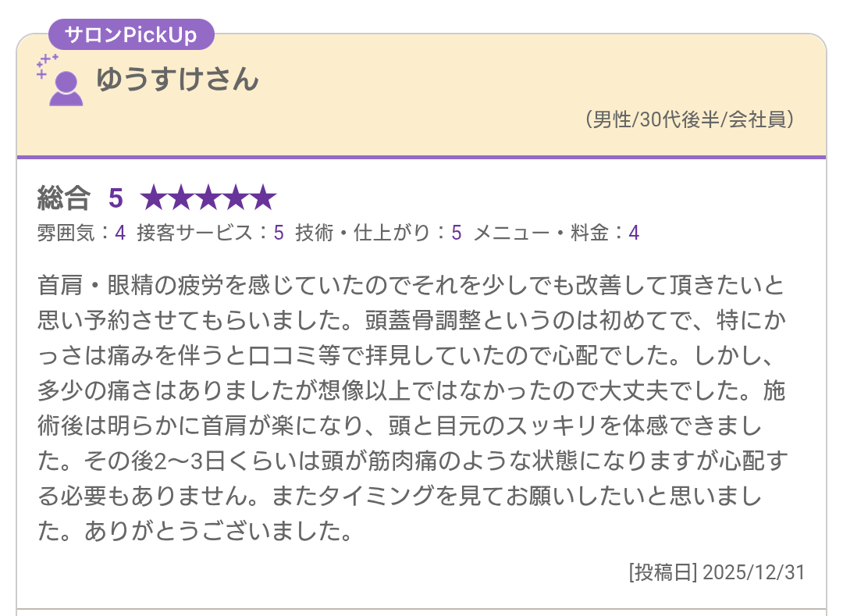Click the 雰囲気 rating of 4
The width and height of the screenshot is (843, 616).
(x=120, y=233)
